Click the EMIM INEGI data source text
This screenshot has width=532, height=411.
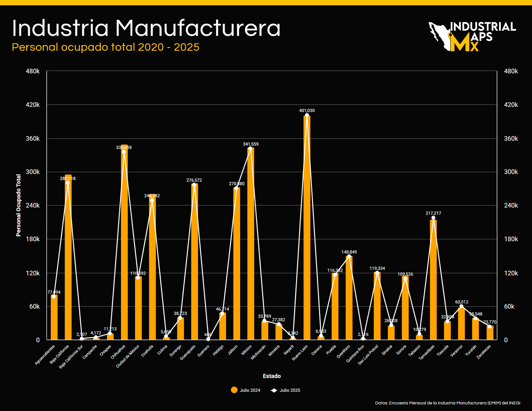[x=447, y=403]
